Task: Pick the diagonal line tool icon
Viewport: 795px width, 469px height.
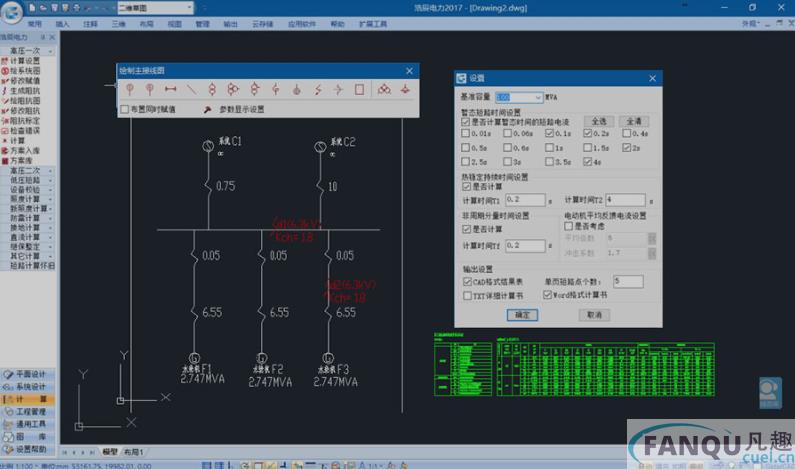Action: (191, 89)
